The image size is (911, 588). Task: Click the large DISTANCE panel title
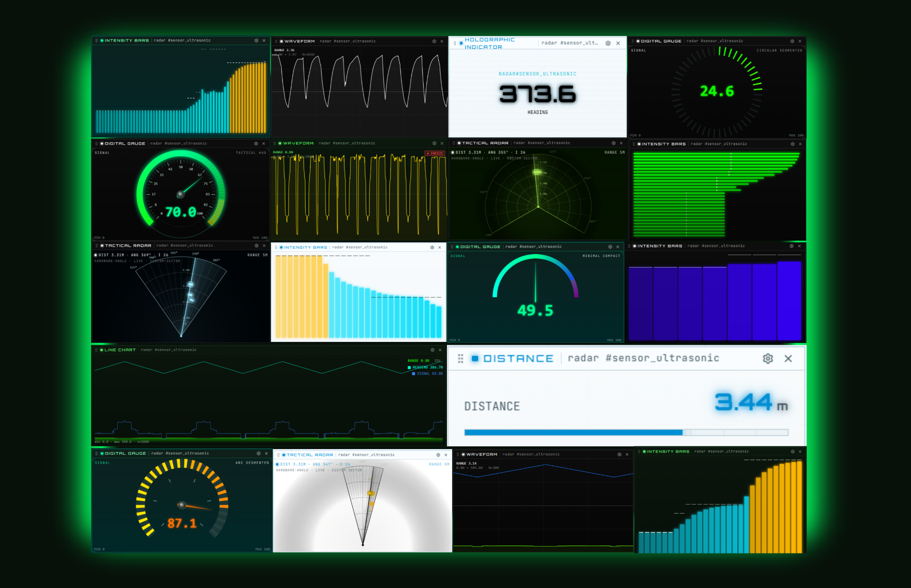tap(518, 358)
